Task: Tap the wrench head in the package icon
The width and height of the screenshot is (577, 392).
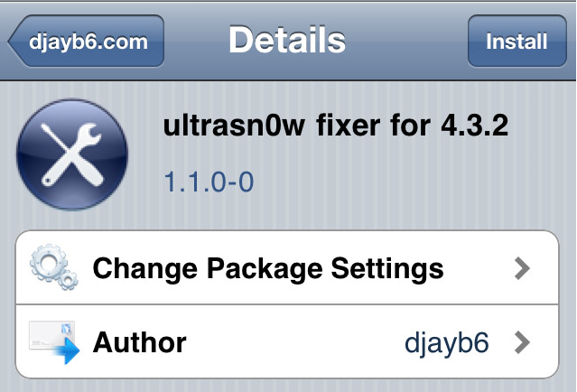Action: pyautogui.click(x=88, y=135)
